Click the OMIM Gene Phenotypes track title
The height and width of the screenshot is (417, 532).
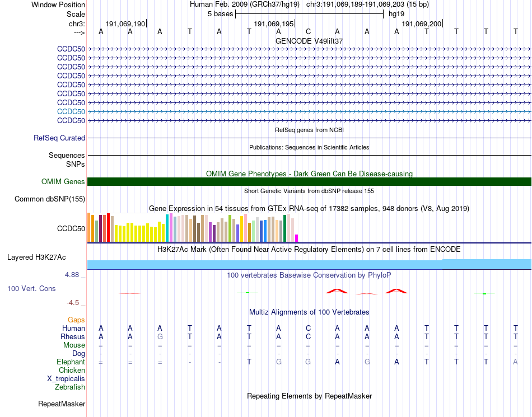click(309, 174)
